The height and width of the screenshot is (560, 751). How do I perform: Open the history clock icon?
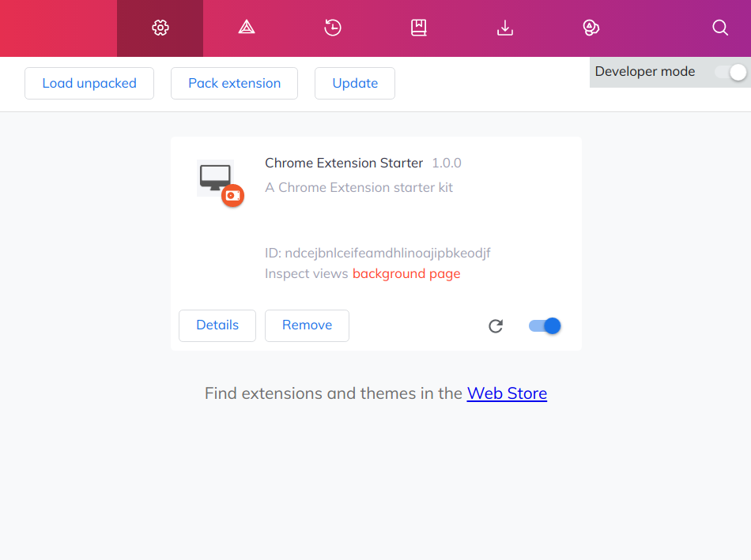click(x=332, y=28)
